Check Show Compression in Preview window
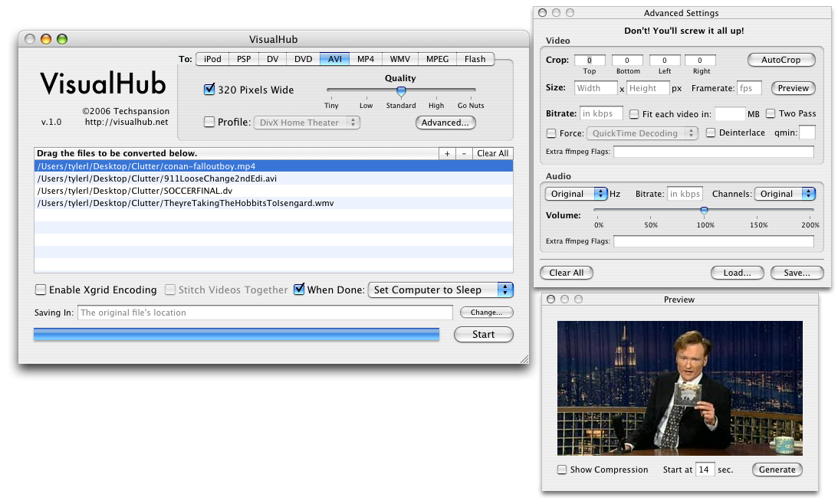 562,470
